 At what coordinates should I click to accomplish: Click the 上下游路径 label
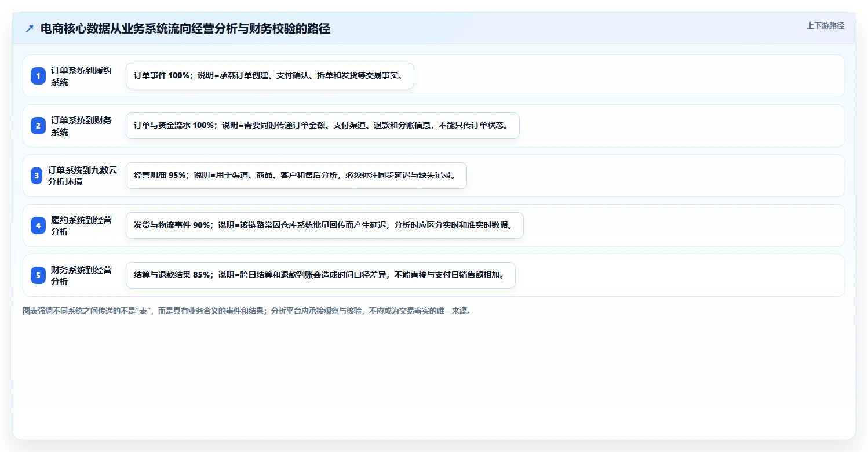pyautogui.click(x=825, y=25)
